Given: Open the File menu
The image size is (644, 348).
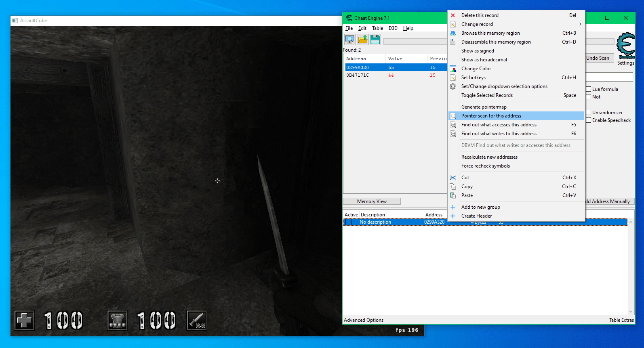Looking at the screenshot, I should coord(349,28).
